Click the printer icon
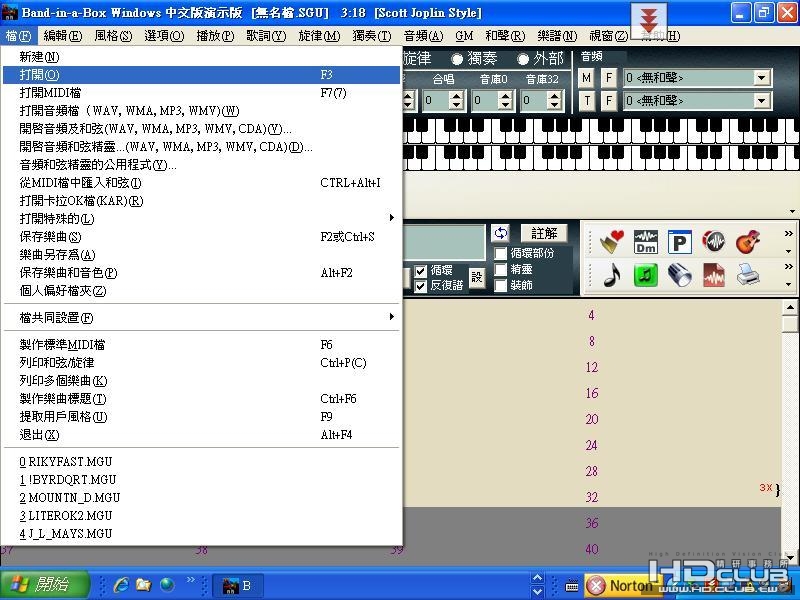The image size is (800, 600). pyautogui.click(x=748, y=275)
